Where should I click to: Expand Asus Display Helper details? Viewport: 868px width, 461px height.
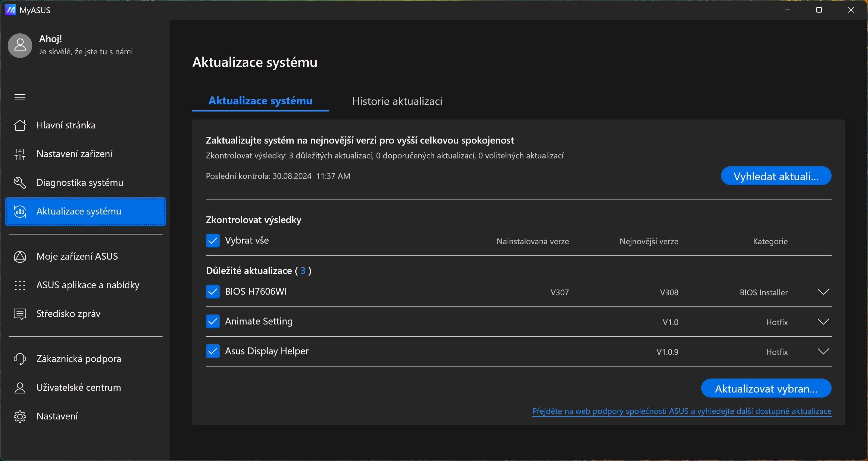tap(823, 351)
